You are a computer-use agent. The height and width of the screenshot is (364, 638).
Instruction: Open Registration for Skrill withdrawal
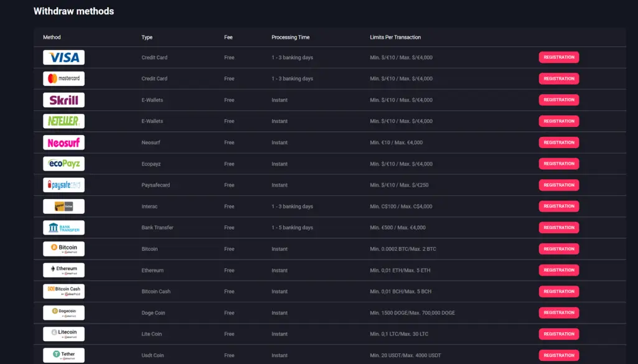coord(559,100)
